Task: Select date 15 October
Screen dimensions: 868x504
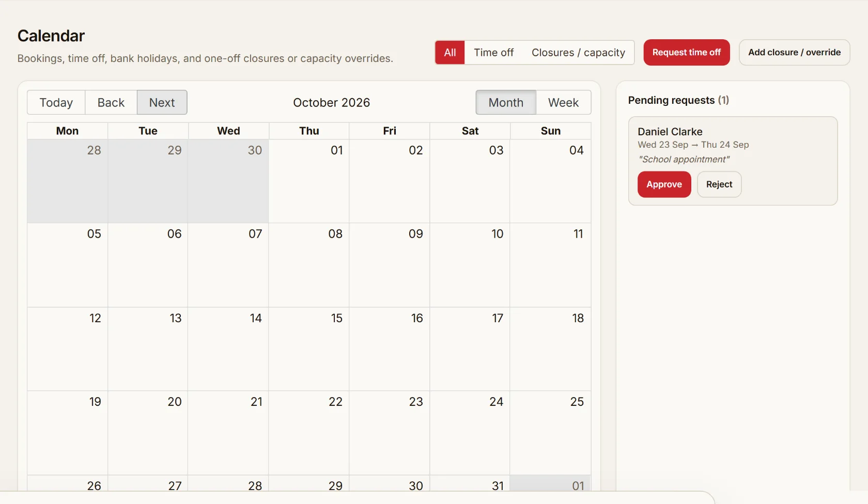Action: (x=337, y=318)
